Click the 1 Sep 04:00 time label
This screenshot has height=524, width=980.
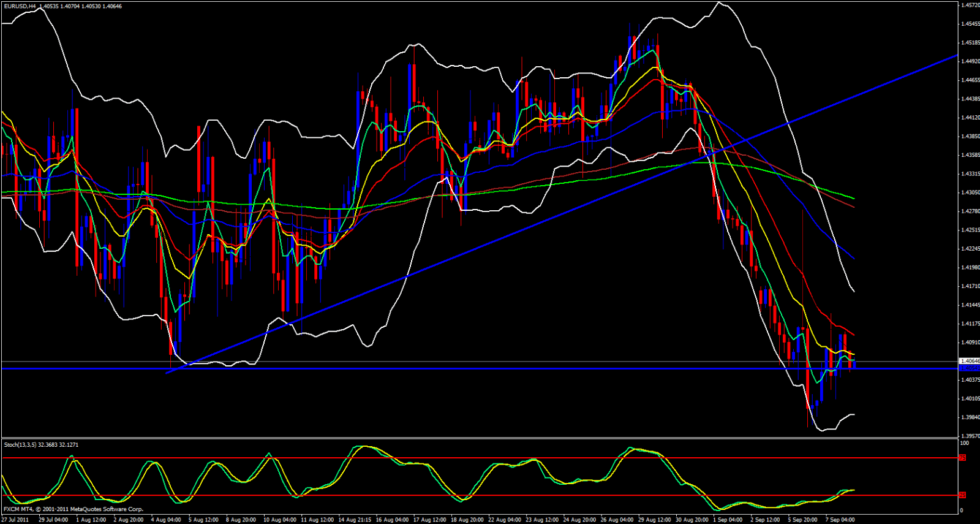(x=728, y=520)
